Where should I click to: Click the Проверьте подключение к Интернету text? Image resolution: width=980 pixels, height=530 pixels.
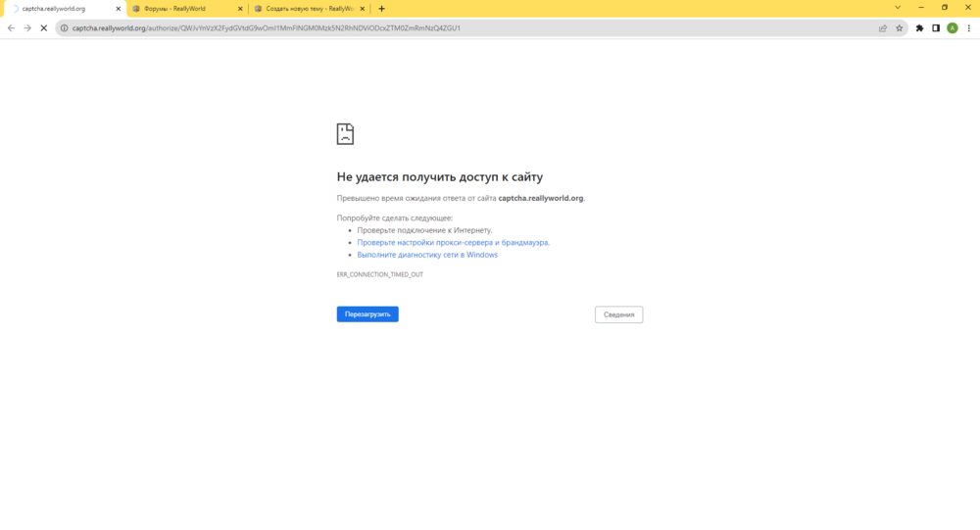(x=424, y=230)
